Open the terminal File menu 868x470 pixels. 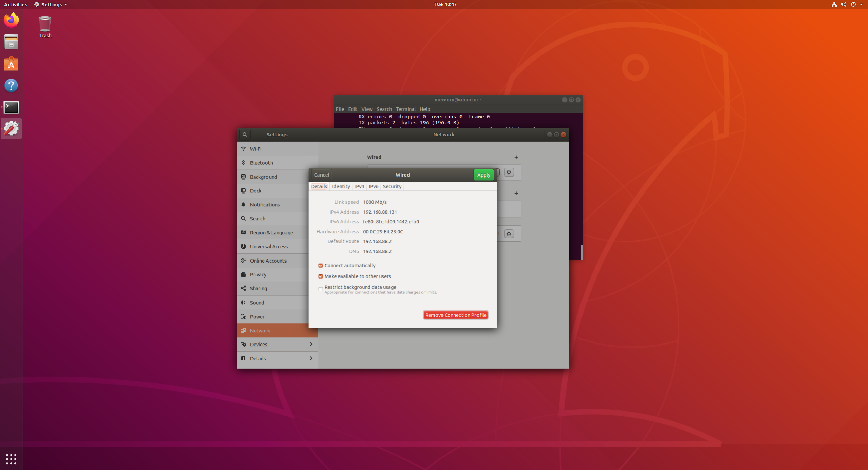click(x=340, y=109)
